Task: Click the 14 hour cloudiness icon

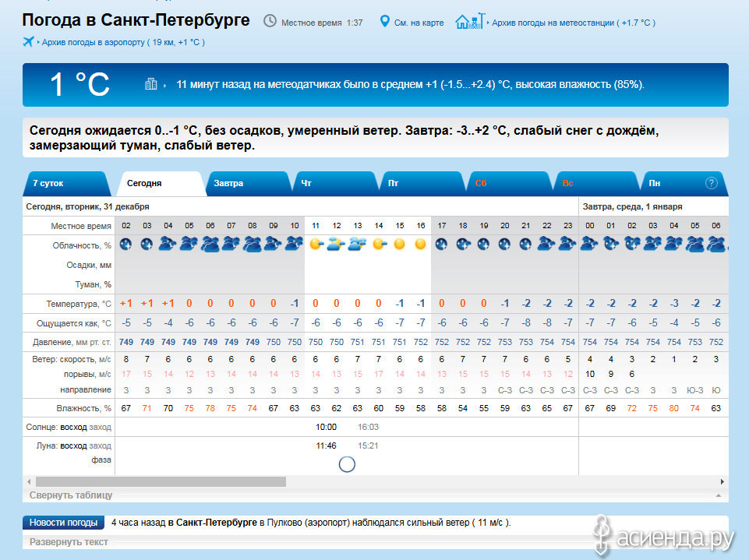Action: point(380,245)
